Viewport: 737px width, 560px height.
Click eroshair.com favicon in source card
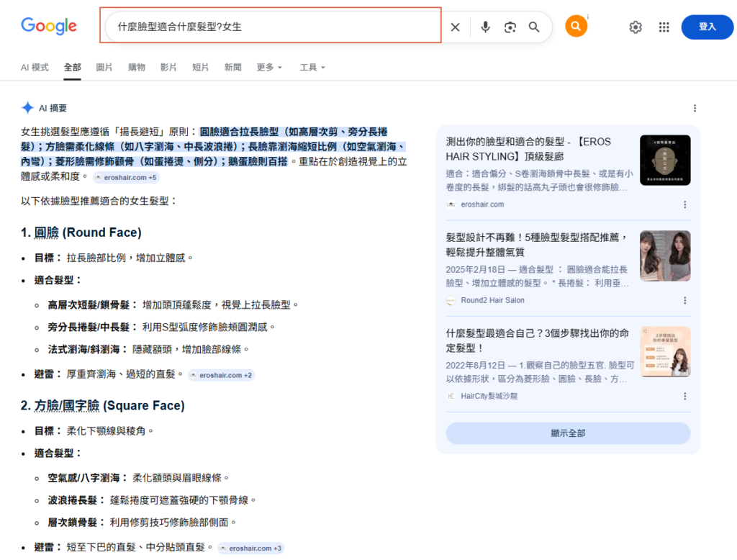coord(451,204)
